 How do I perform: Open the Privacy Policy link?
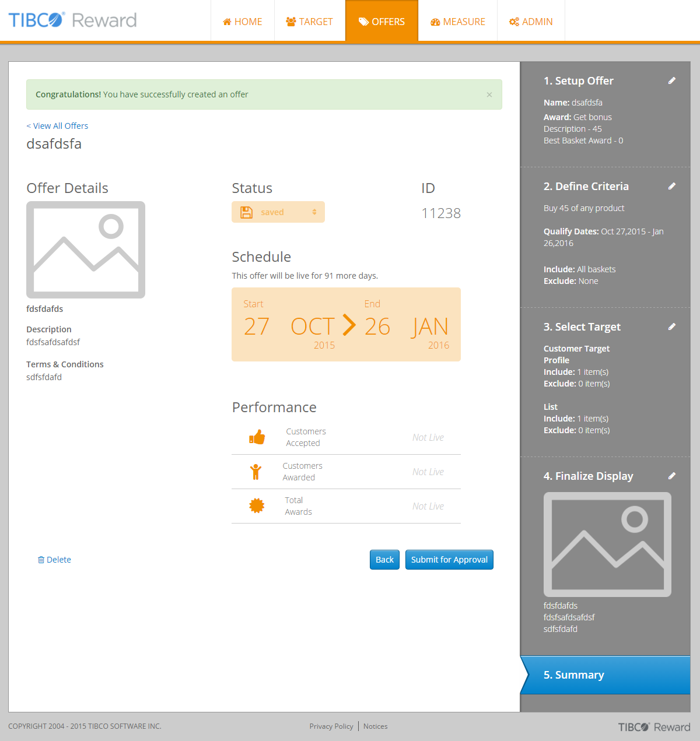(331, 726)
